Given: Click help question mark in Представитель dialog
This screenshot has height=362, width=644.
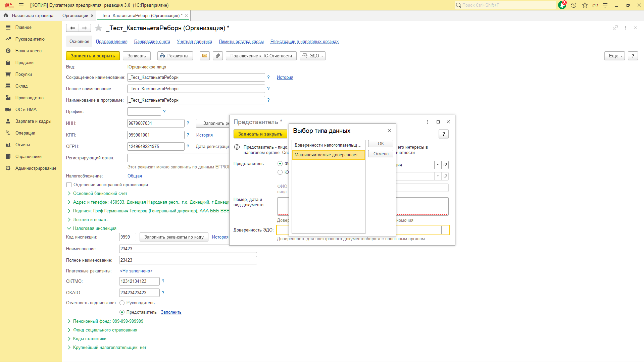Looking at the screenshot, I should [x=444, y=134].
